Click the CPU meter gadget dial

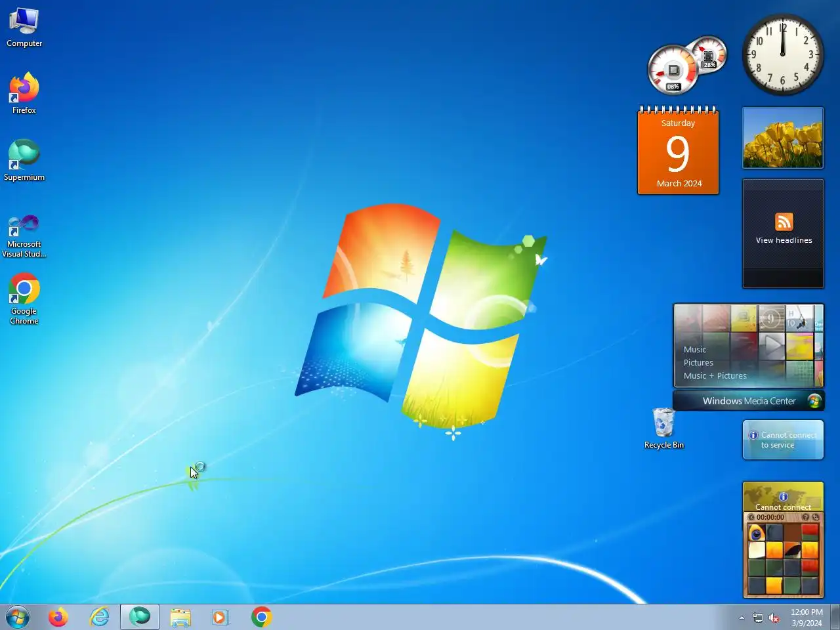[x=673, y=70]
